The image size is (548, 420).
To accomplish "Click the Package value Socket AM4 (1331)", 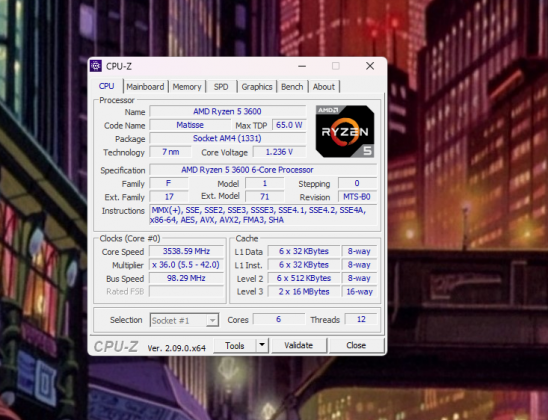I will pyautogui.click(x=228, y=138).
